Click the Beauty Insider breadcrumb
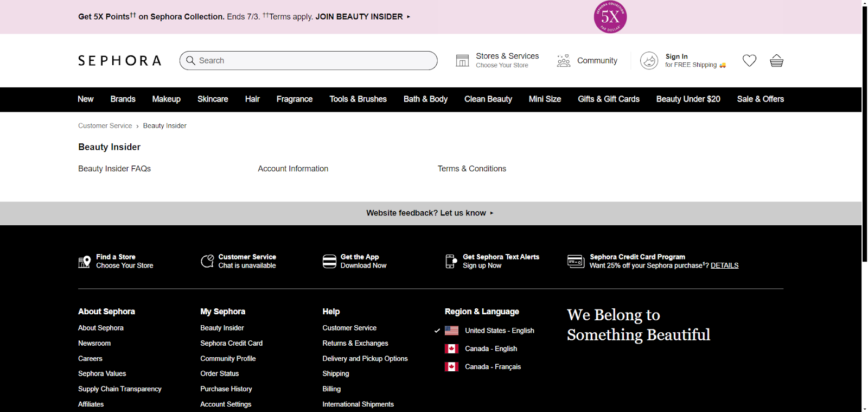Viewport: 868px width, 412px height. point(165,126)
